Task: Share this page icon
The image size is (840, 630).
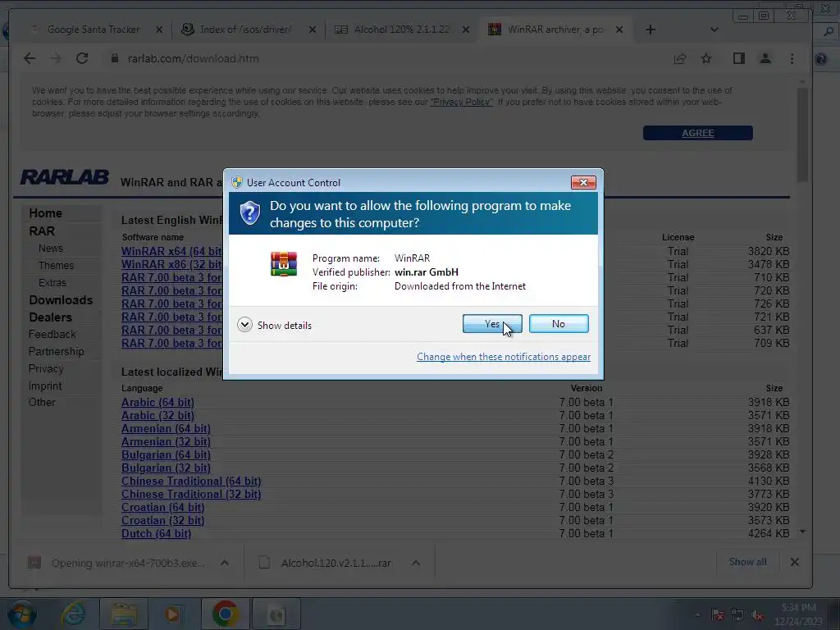Action: point(680,58)
